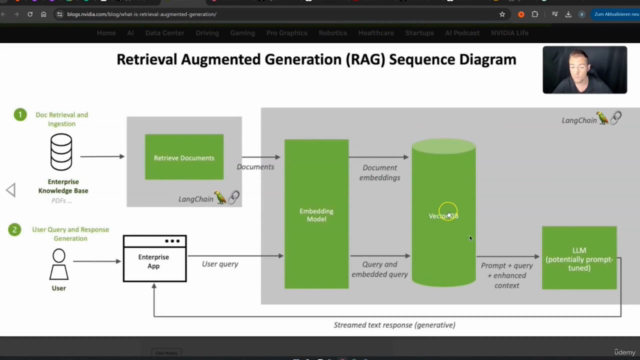Viewport: 640px width, 360px height.
Task: Click the 'Doc Retrieval and Ingestion' label
Action: coord(62,119)
